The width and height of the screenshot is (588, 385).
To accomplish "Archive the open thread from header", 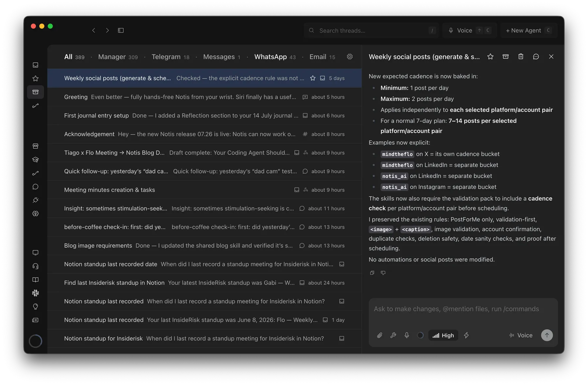I will 506,56.
